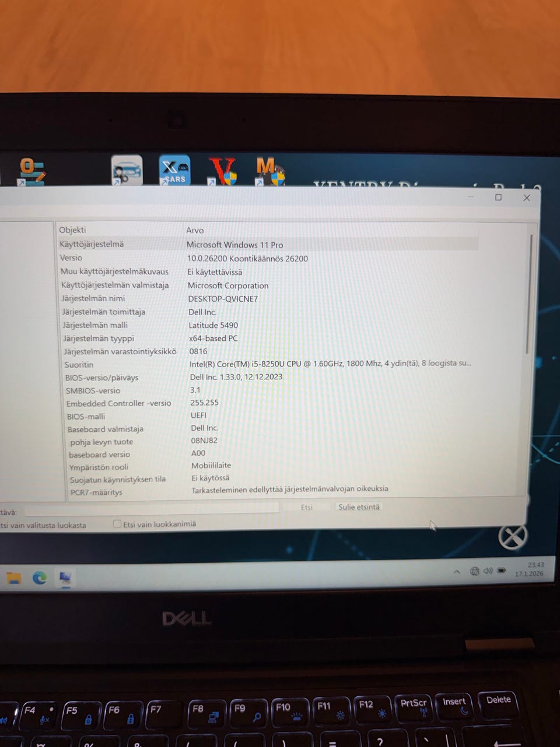Select the 'Järjestelmän toimittaja' row label
Screen dimensions: 560x747
tap(104, 312)
